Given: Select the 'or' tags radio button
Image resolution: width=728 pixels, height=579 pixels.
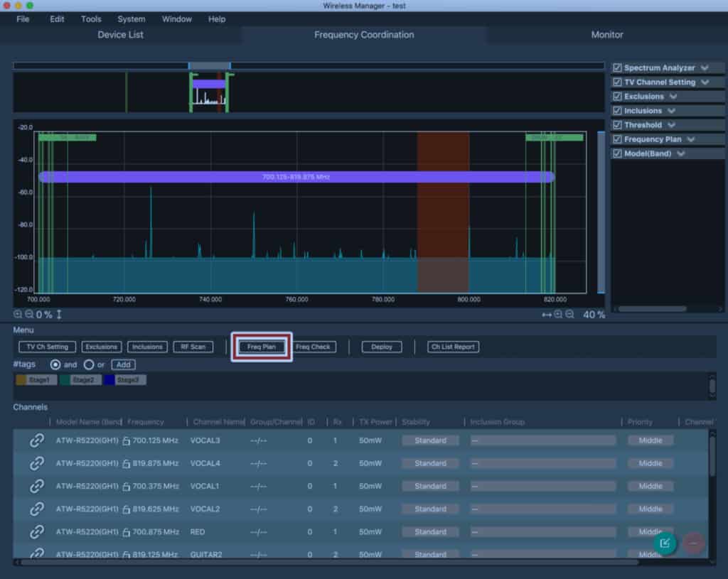Looking at the screenshot, I should pyautogui.click(x=89, y=364).
